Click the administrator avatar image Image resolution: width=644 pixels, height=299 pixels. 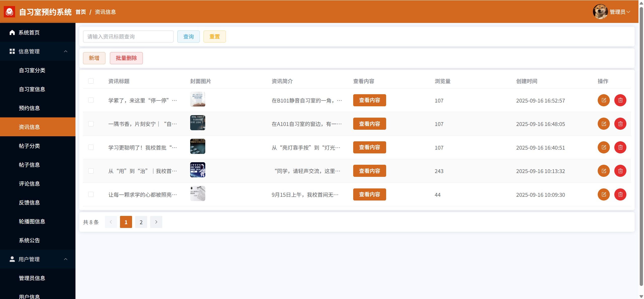600,12
